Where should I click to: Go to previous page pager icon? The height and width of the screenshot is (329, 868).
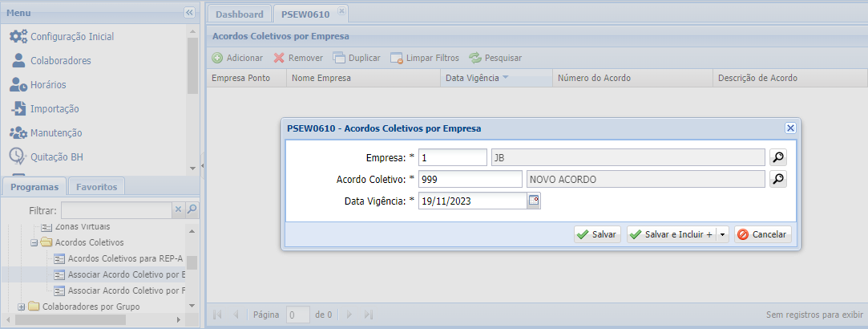(236, 315)
